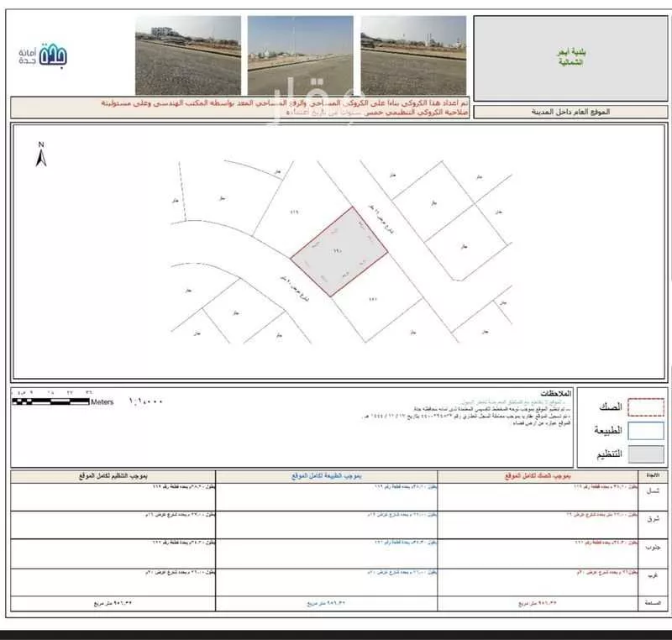Click the الموقع العام داخل المدينة heading
This screenshot has height=640, width=672.
(x=570, y=112)
